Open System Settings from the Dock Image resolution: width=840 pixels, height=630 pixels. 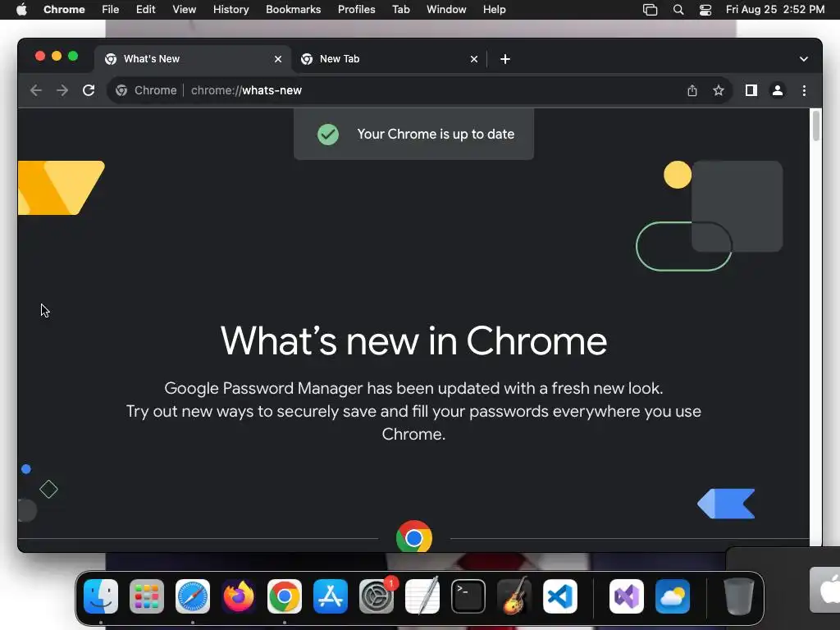(x=377, y=596)
